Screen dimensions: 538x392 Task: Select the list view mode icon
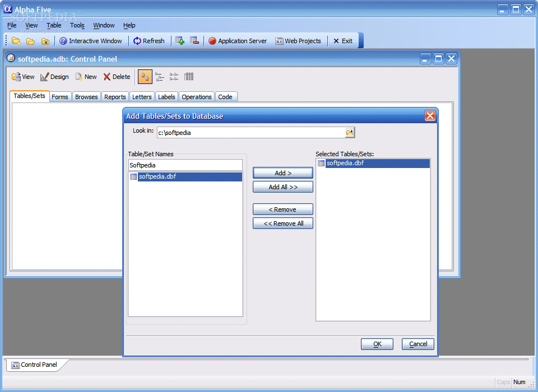174,77
